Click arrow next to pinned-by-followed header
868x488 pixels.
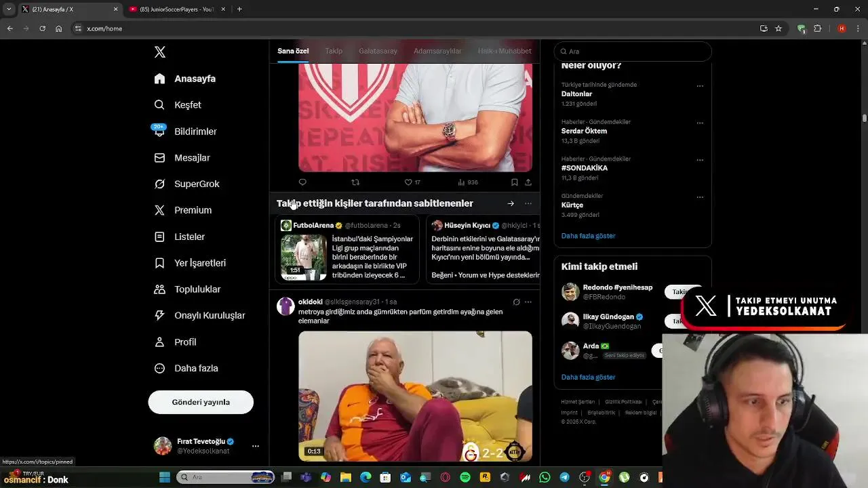click(511, 203)
